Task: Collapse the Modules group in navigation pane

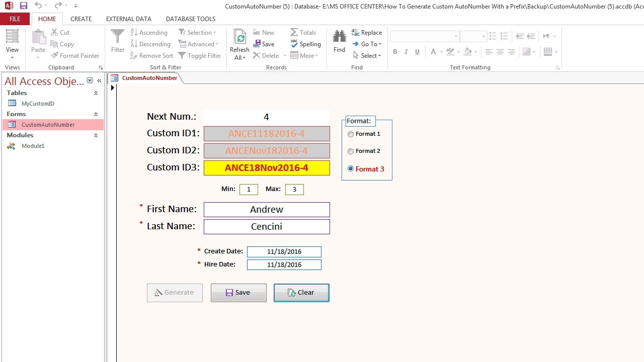Action: (x=96, y=135)
